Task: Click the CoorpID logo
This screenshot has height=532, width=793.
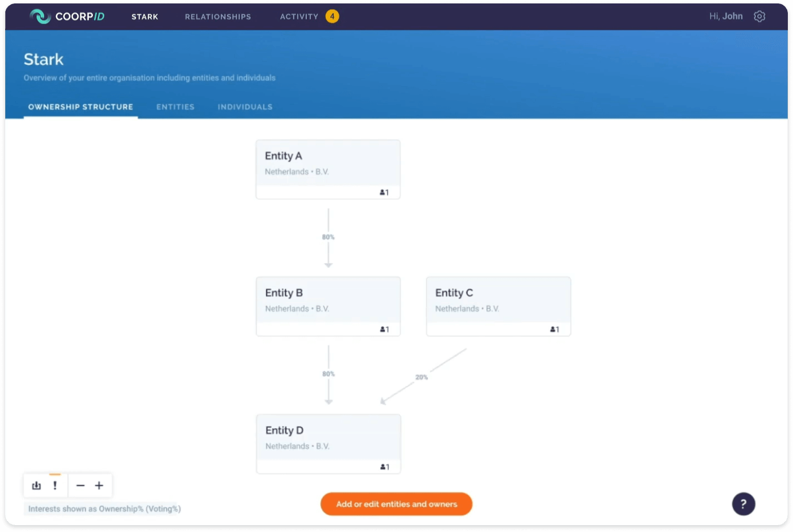Action: [67, 16]
